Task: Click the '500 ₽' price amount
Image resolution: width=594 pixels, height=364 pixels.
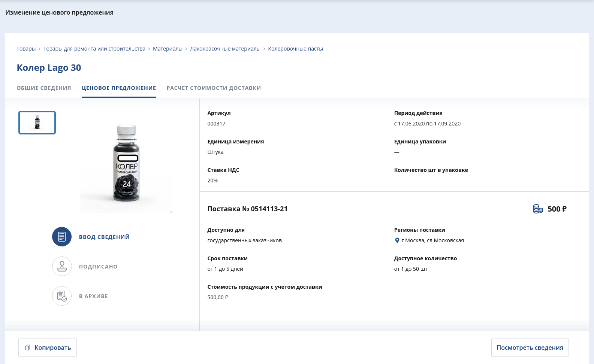Action: click(557, 209)
